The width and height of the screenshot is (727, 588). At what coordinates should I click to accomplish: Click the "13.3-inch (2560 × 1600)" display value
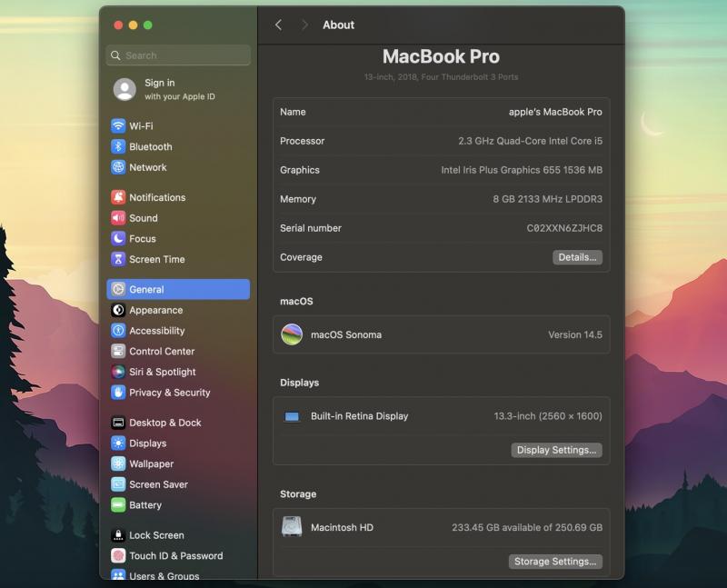(548, 416)
